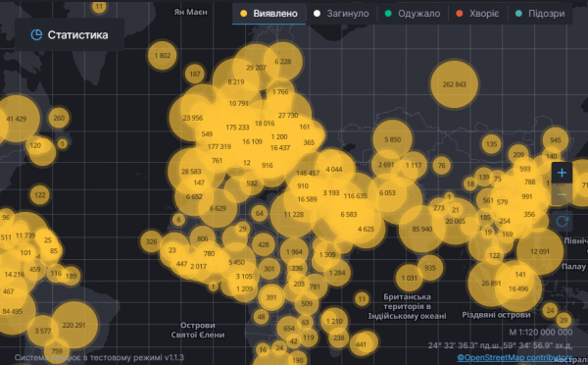Select the Виявлено tab
Image resolution: width=588 pixels, height=365 pixels.
click(x=269, y=14)
